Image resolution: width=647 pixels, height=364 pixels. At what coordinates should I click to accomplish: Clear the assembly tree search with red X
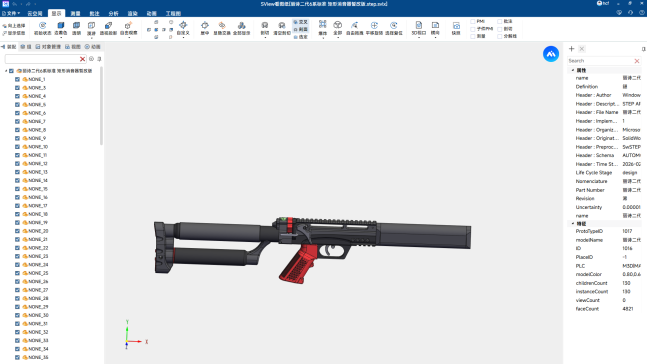pyautogui.click(x=83, y=59)
